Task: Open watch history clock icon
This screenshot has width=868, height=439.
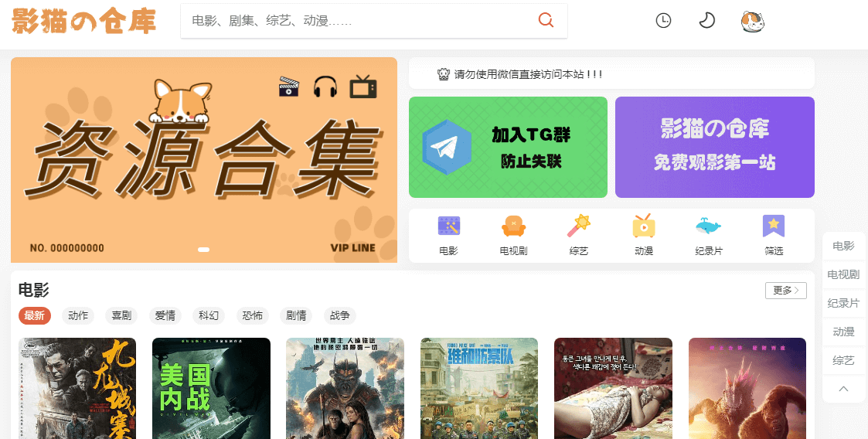Action: tap(663, 21)
